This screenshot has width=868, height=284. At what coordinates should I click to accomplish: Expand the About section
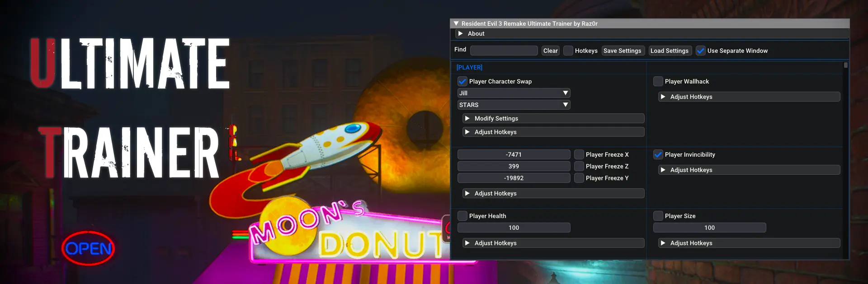[x=460, y=34]
